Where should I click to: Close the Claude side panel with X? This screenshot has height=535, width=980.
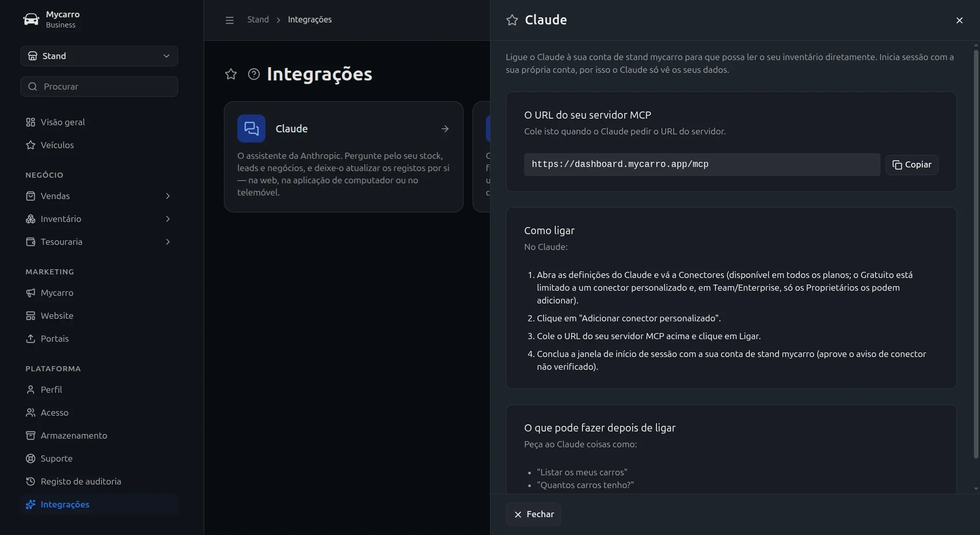tap(959, 20)
